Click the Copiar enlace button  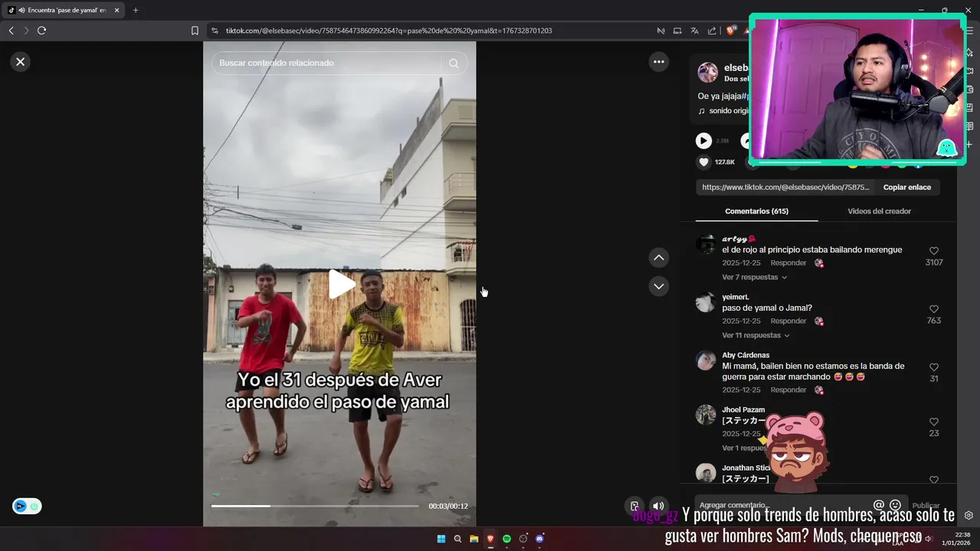907,187
